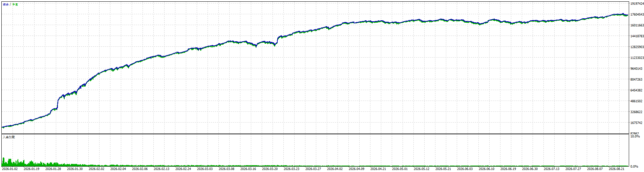The image size is (644, 172).
Task: Click the blue 结余 legend label
Action: click(x=6, y=4)
